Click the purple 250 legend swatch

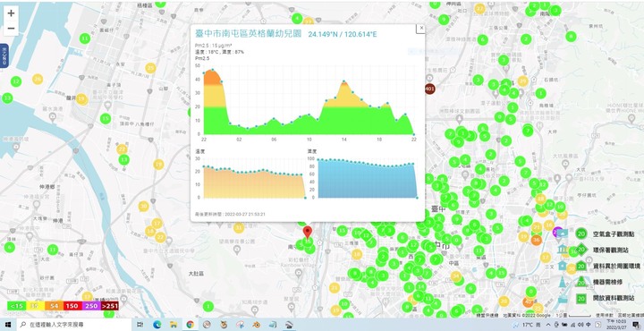91,306
